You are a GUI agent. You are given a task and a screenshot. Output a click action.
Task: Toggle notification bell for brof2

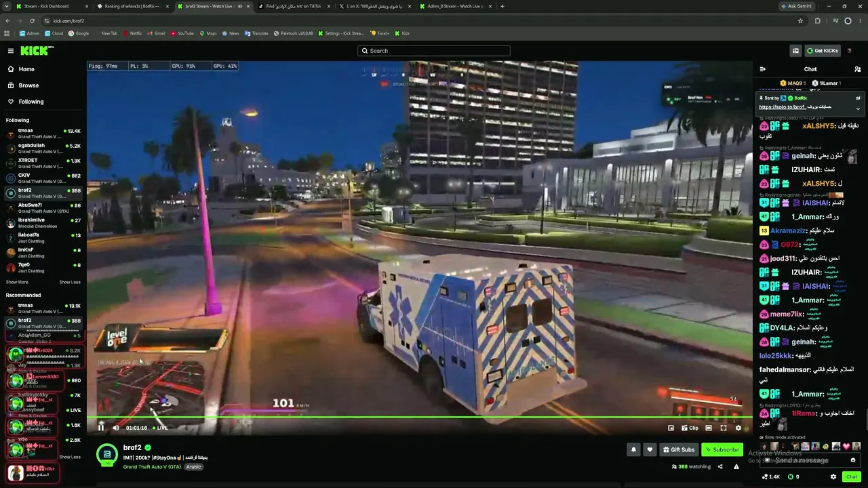(633, 449)
